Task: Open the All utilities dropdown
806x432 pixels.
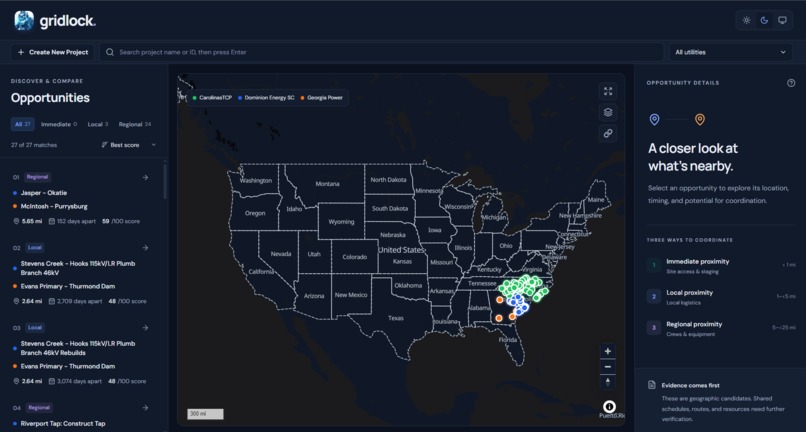Action: [730, 52]
